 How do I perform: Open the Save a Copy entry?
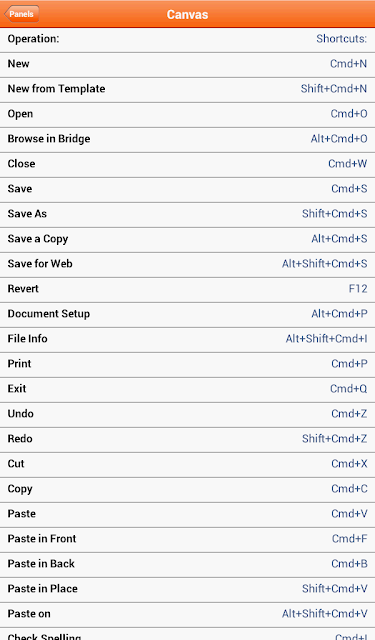pyautogui.click(x=187, y=240)
